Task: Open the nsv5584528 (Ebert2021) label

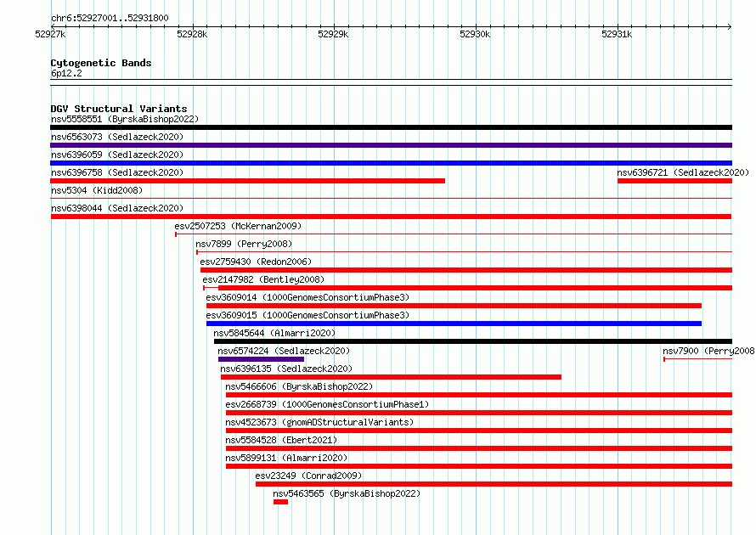Action: pos(281,440)
